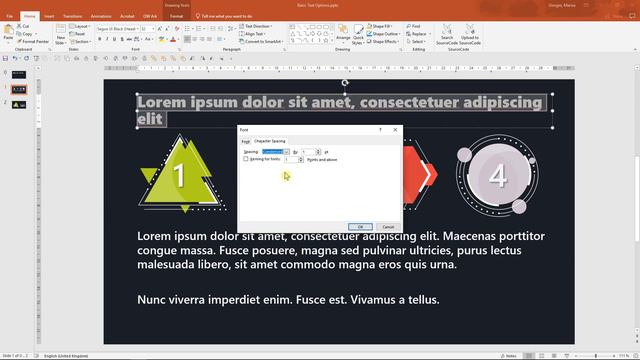Click the Copy command
640x360 pixels.
tap(24, 34)
